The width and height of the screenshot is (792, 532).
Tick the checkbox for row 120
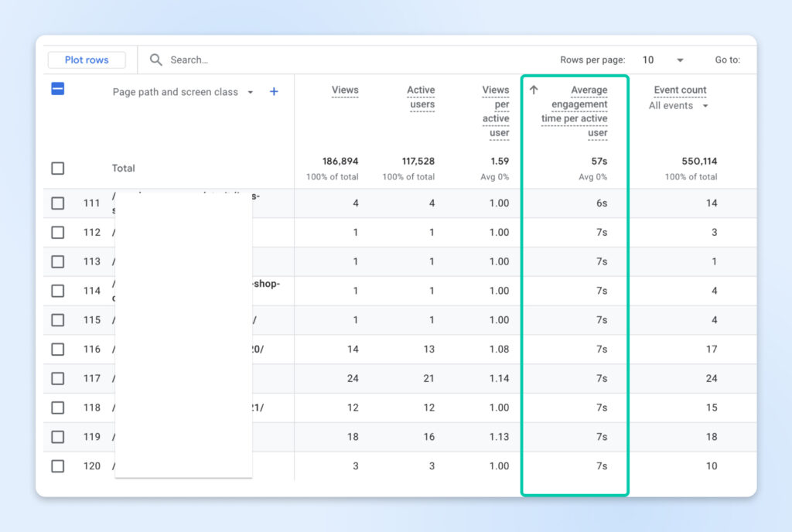pyautogui.click(x=58, y=466)
